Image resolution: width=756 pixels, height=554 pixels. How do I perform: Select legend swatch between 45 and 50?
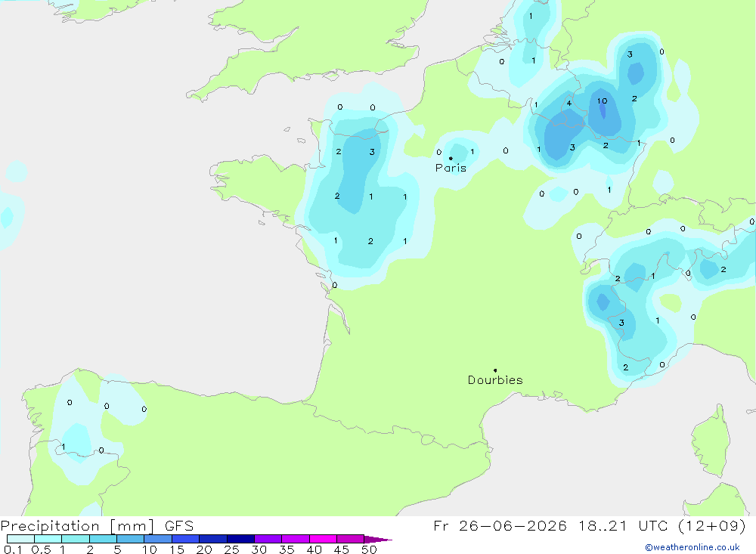pyautogui.click(x=351, y=539)
